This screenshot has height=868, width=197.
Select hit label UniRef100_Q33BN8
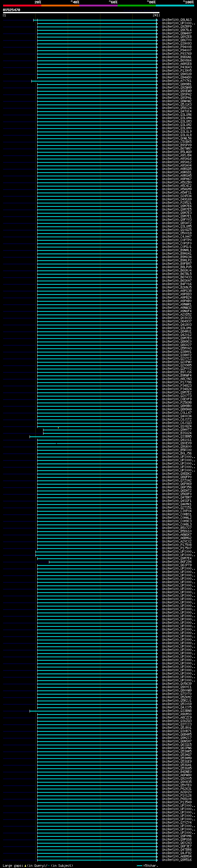177,711
